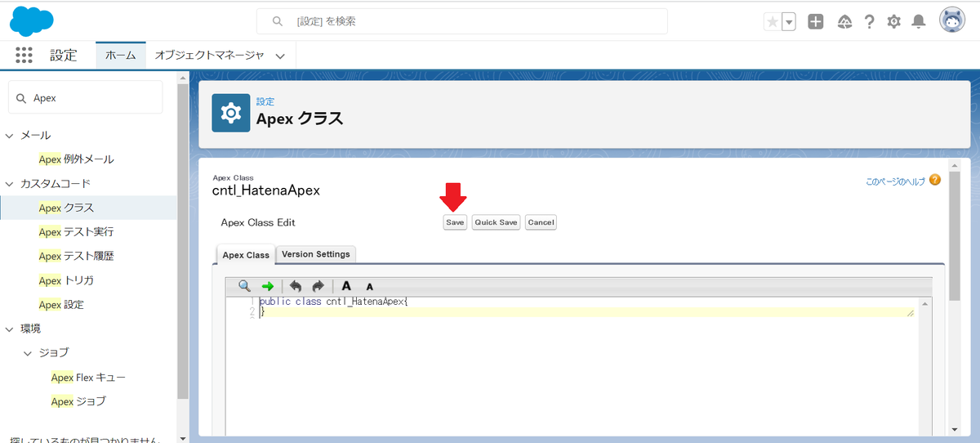Click the code line public class cntl_HatenaApex

tap(333, 302)
